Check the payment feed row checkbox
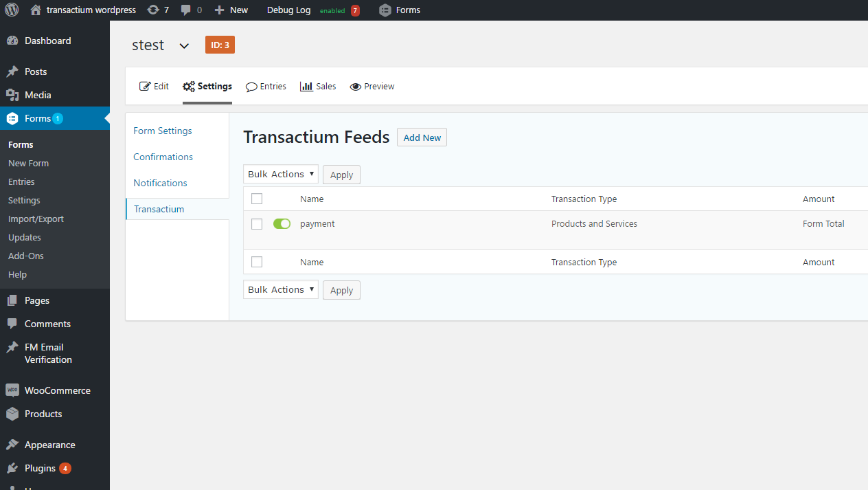This screenshot has height=490, width=868. coord(257,224)
